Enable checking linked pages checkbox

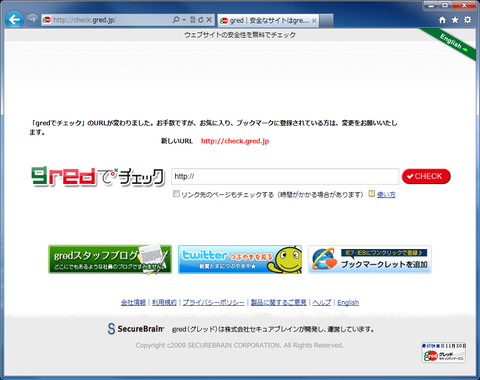[x=176, y=194]
